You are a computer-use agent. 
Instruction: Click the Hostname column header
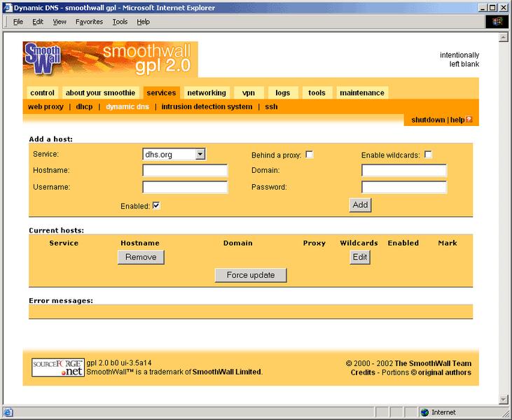pos(140,243)
